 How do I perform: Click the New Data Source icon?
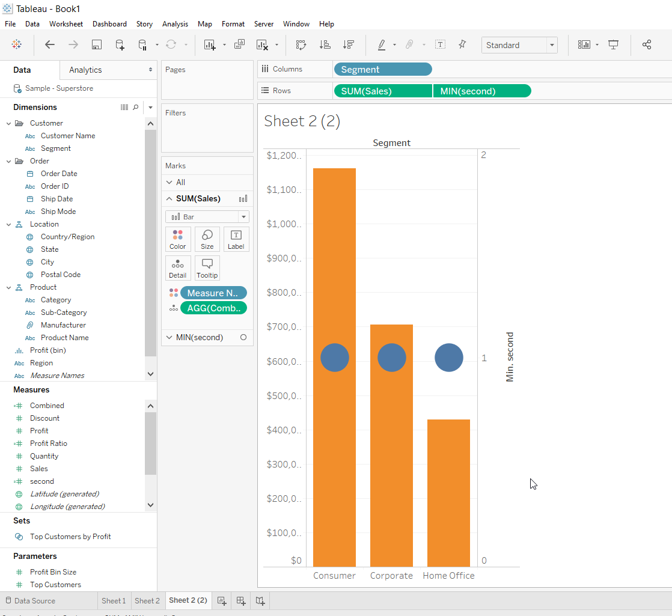(120, 44)
